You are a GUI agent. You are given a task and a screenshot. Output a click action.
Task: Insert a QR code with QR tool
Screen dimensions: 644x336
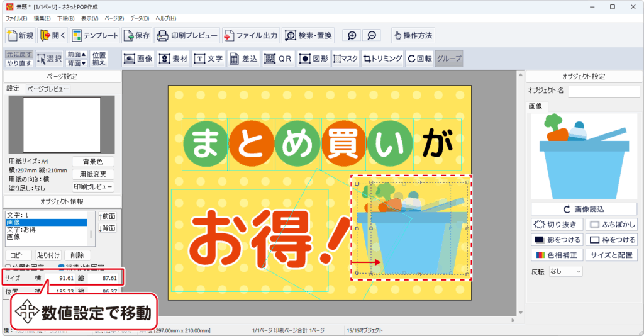tap(278, 59)
